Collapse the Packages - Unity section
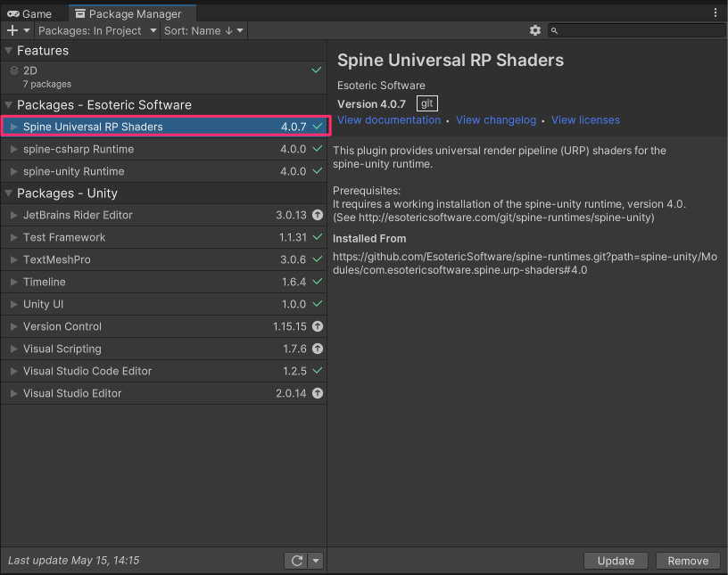Screen dimensions: 728x575 click(x=9, y=193)
